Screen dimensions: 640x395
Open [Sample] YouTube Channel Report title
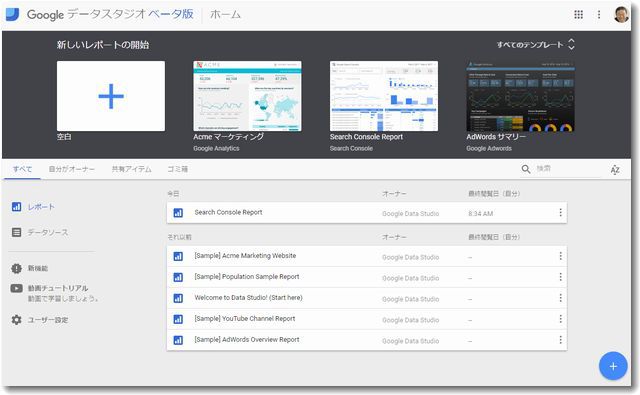click(245, 319)
